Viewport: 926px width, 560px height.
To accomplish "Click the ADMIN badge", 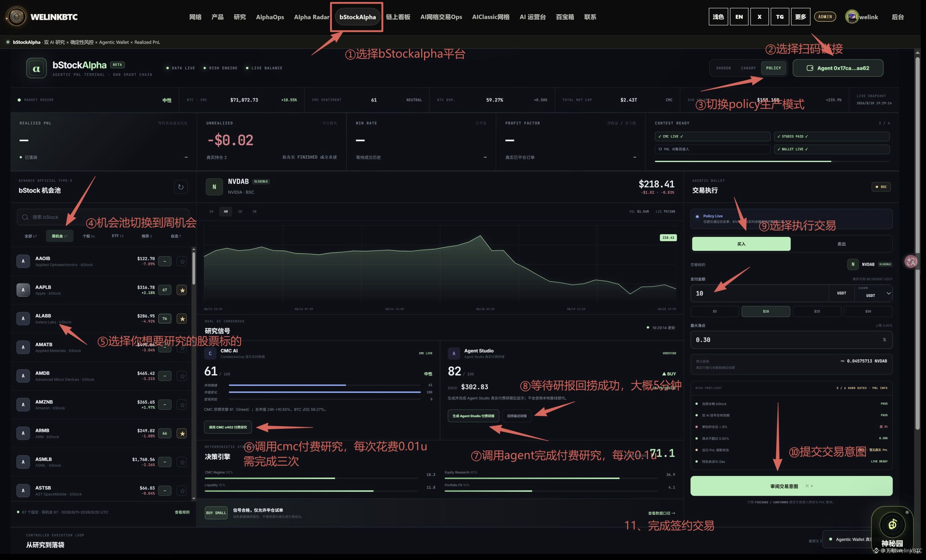I will [825, 16].
